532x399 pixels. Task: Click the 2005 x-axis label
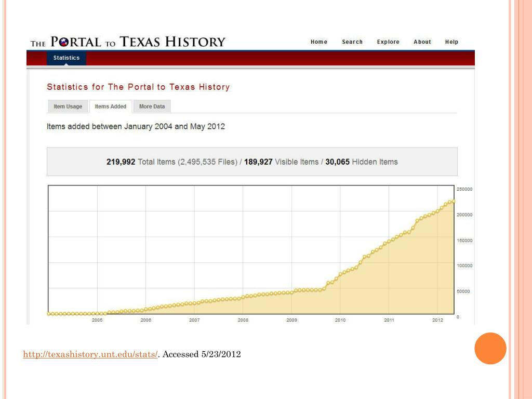coord(97,320)
